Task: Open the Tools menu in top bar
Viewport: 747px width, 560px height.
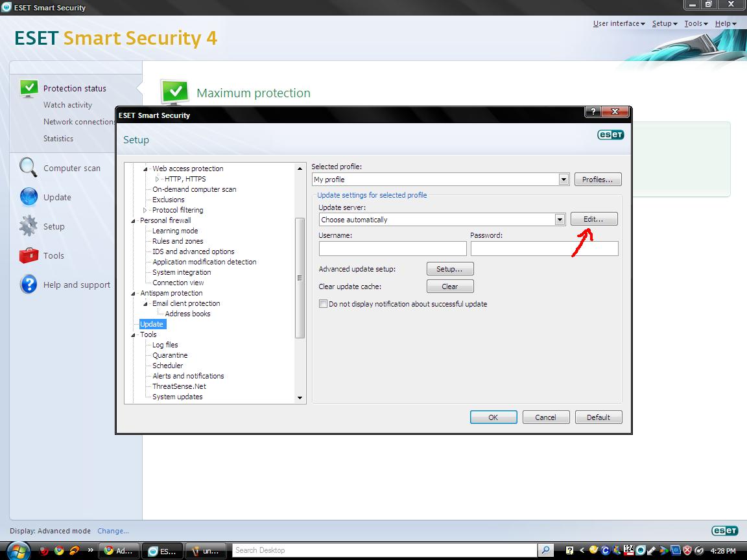Action: point(696,23)
